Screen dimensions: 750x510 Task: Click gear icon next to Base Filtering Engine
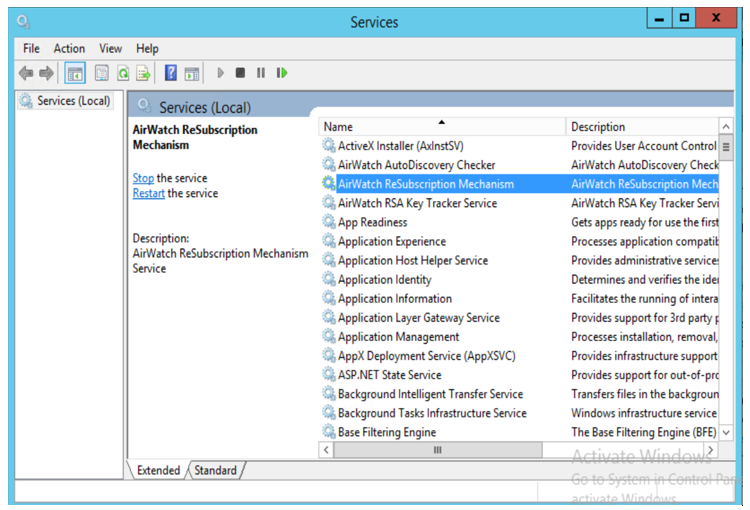coord(329,432)
